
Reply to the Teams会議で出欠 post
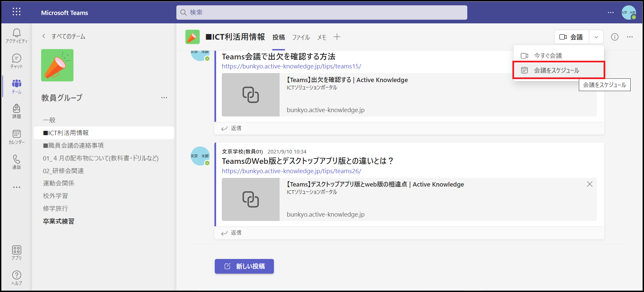tap(231, 128)
